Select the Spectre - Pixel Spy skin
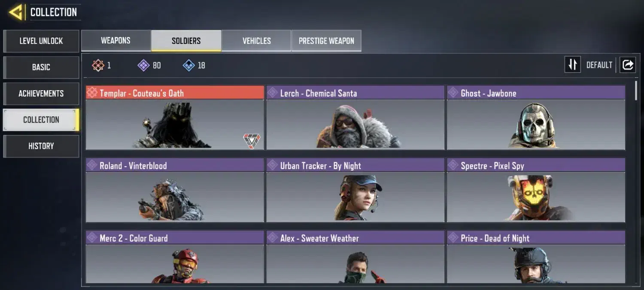The width and height of the screenshot is (644, 290). pyautogui.click(x=536, y=190)
